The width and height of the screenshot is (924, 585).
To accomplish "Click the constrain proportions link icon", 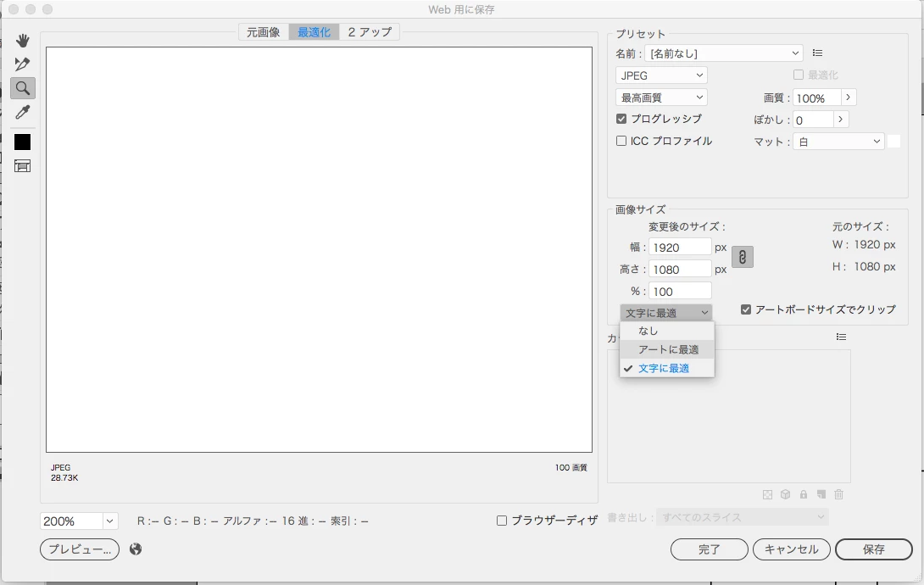I will 743,257.
